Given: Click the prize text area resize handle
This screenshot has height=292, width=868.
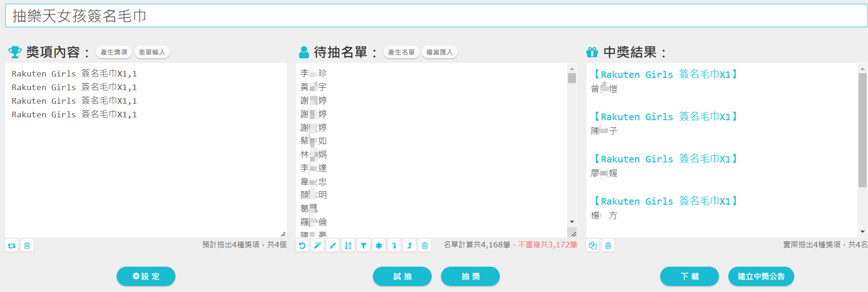Looking at the screenshot, I should tap(283, 234).
